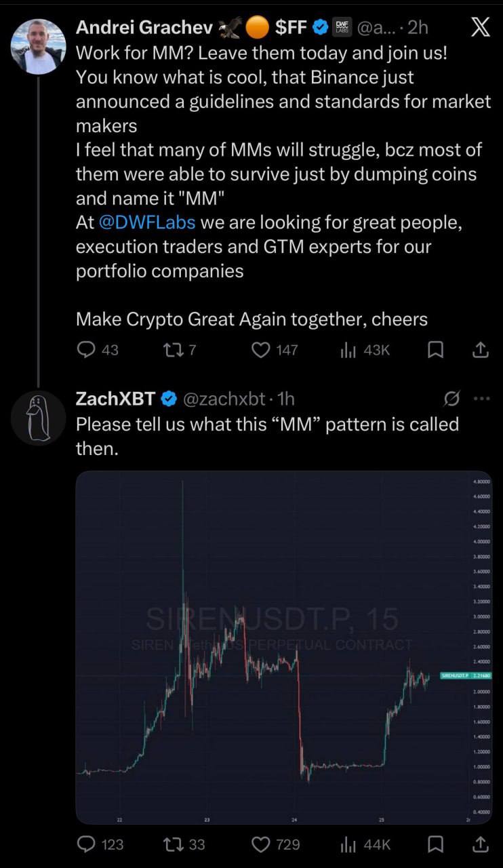
Task: Open more options on ZachXBT's post
Action: (x=481, y=399)
